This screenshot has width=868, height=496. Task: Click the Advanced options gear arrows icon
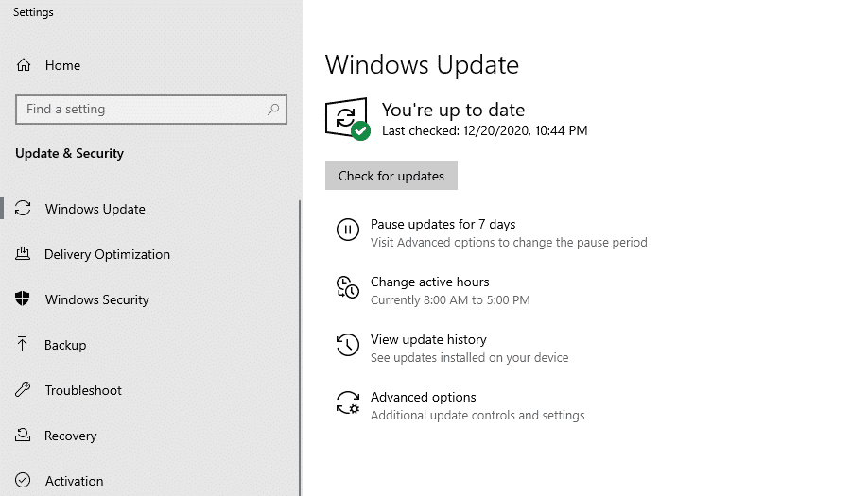pos(348,402)
